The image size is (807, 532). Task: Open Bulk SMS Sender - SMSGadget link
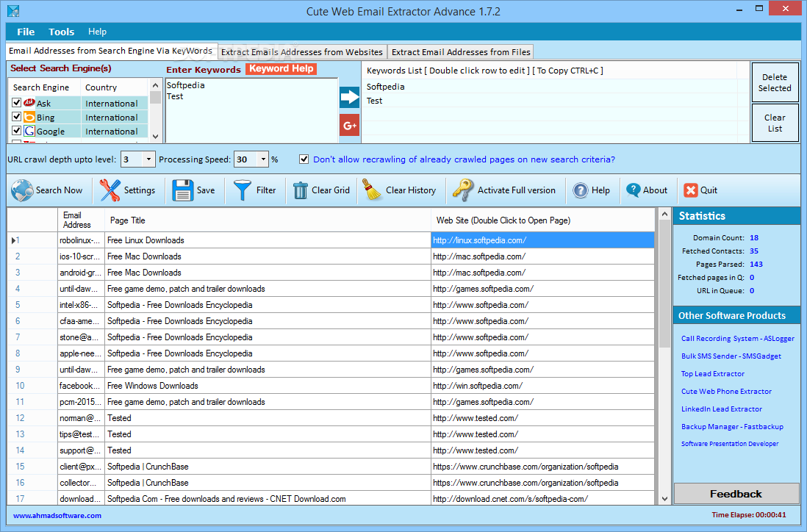pyautogui.click(x=731, y=356)
